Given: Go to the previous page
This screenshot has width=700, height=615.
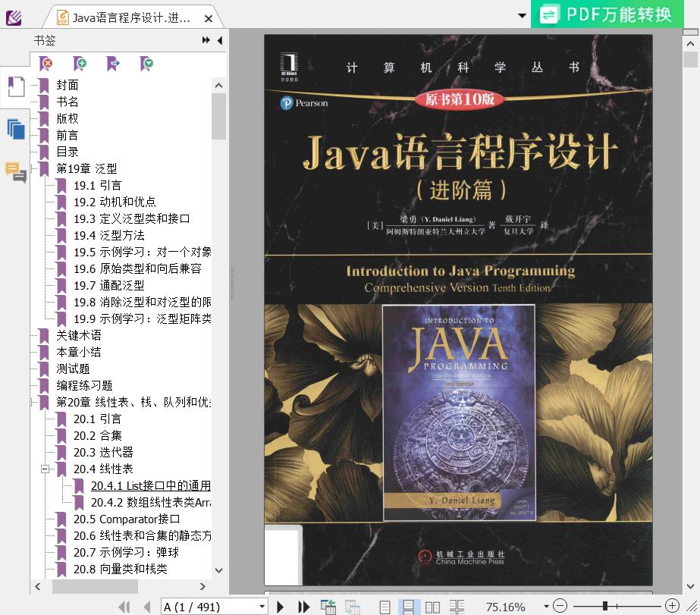Looking at the screenshot, I should (147, 607).
